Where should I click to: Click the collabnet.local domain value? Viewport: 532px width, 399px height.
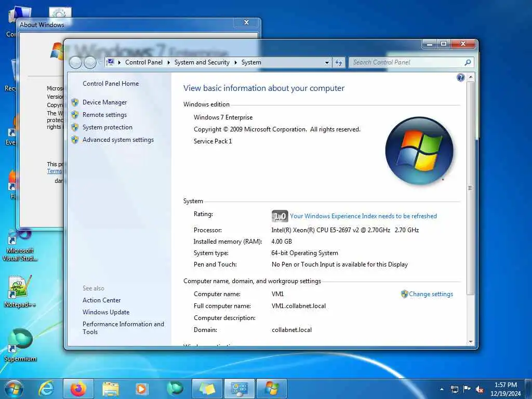point(291,330)
